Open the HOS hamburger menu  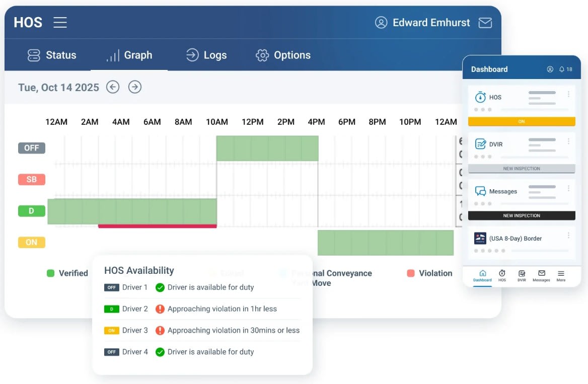pyautogui.click(x=60, y=22)
